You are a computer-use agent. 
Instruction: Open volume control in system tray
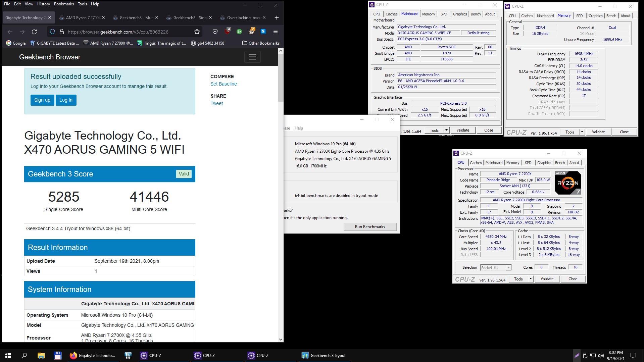coord(601,356)
